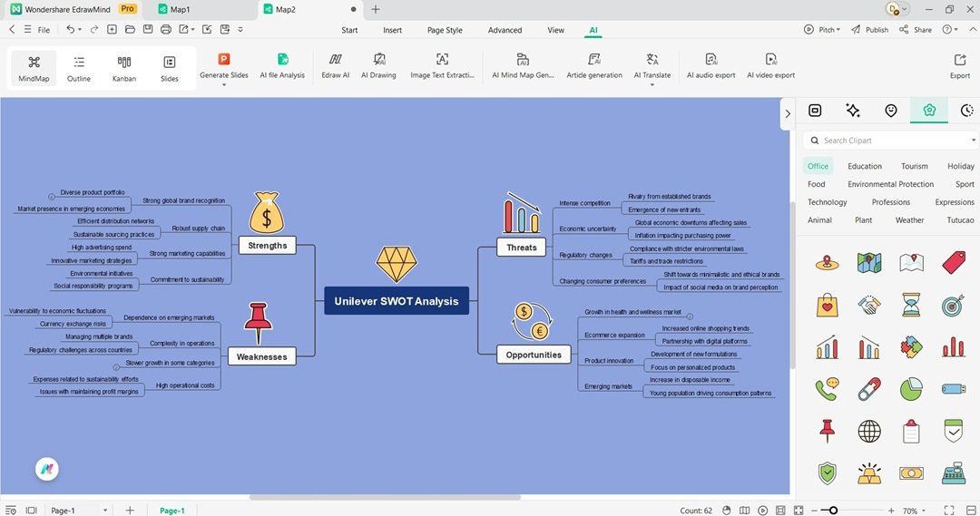Screen dimensions: 980x516
Task: Open the Page Style ribbon tab
Action: pos(445,30)
